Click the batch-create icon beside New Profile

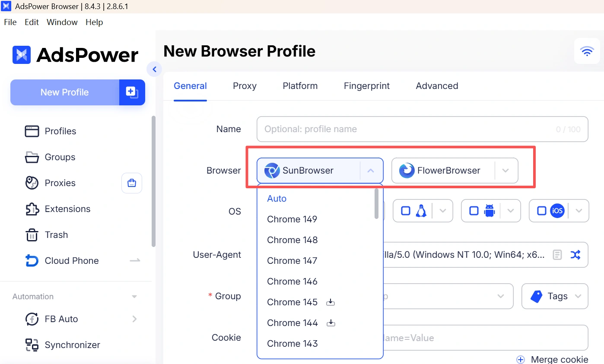[132, 92]
